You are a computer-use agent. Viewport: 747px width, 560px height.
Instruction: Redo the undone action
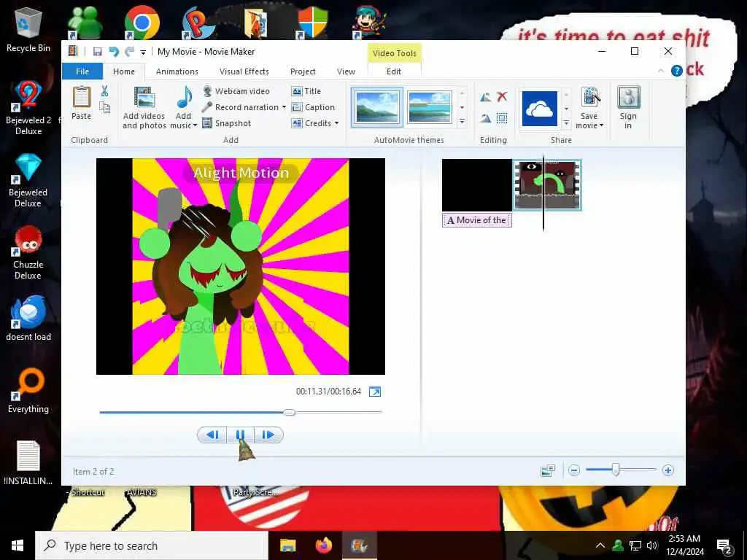[129, 52]
